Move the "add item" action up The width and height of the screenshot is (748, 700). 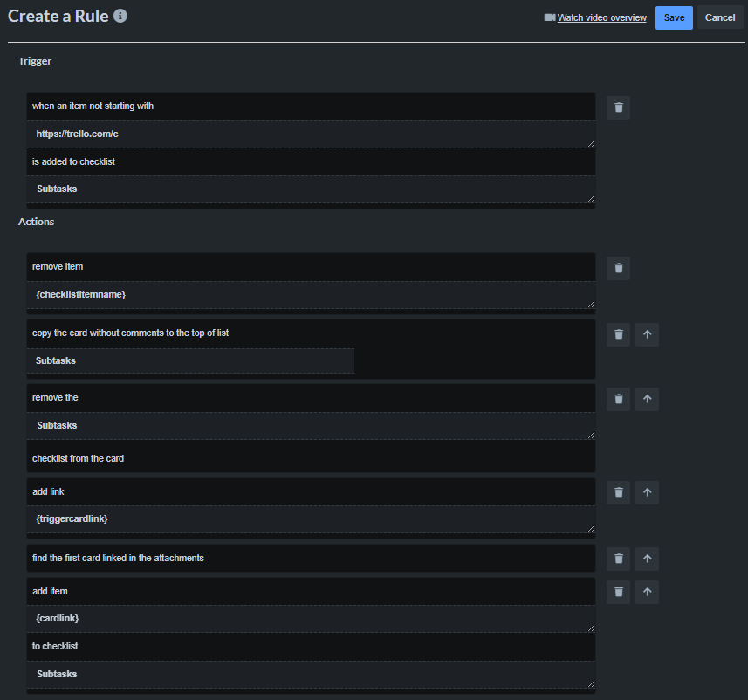click(647, 592)
